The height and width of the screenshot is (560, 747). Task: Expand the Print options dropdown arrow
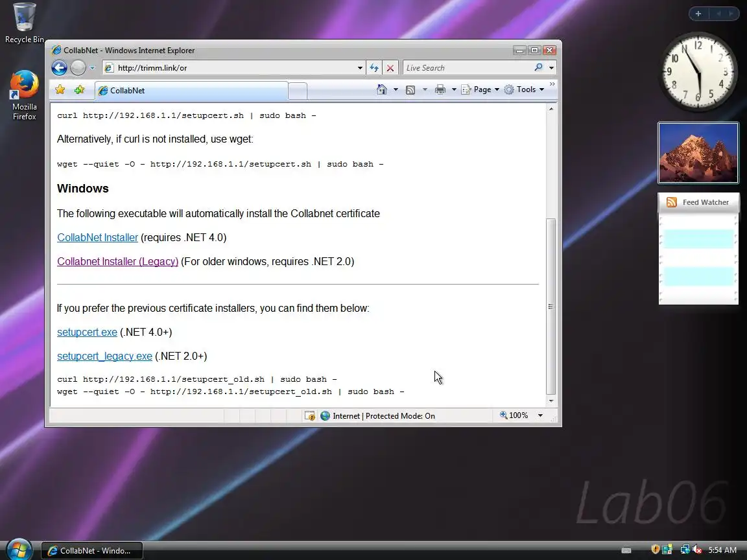454,89
